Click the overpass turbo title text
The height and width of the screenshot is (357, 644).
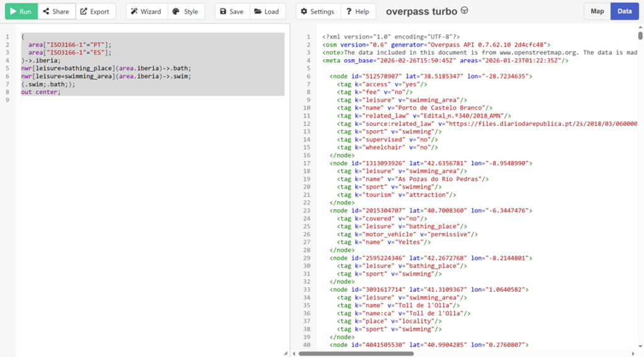[421, 11]
